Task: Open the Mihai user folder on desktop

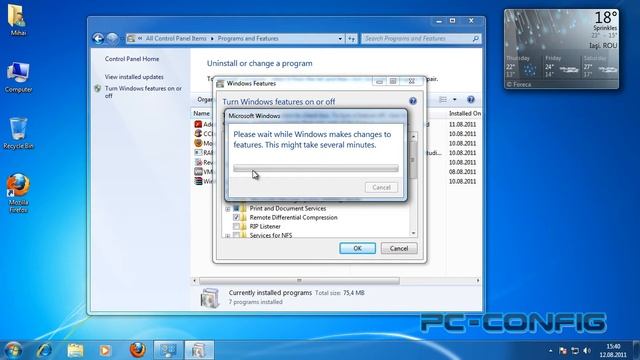Action: tap(17, 20)
